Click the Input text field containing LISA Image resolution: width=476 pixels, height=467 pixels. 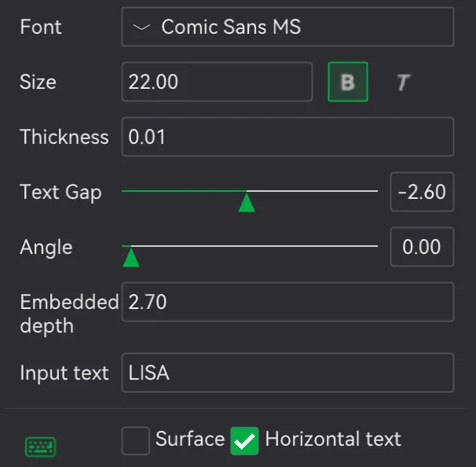287,373
